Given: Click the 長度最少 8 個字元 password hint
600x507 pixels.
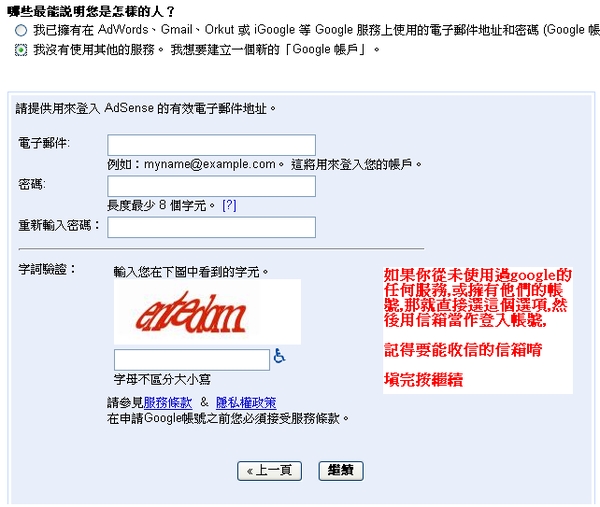Looking at the screenshot, I should tap(161, 205).
